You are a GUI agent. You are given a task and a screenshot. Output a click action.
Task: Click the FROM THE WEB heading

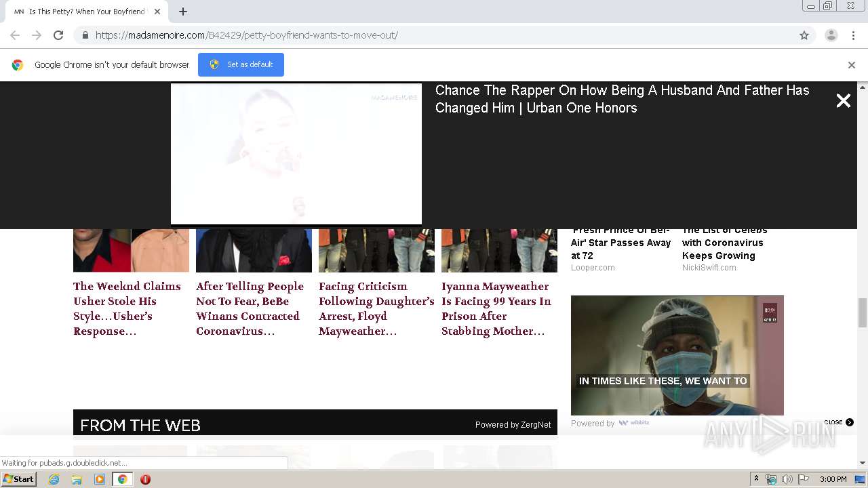click(140, 425)
